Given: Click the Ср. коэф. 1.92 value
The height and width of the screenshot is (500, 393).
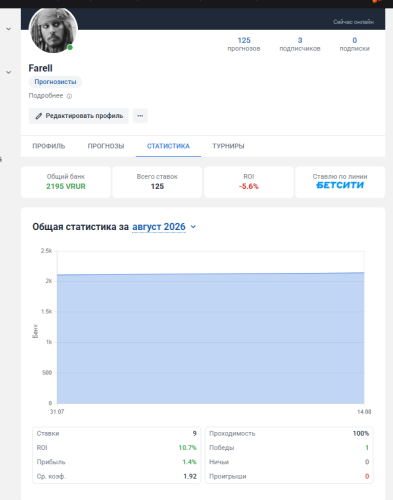Looking at the screenshot, I should tap(190, 476).
